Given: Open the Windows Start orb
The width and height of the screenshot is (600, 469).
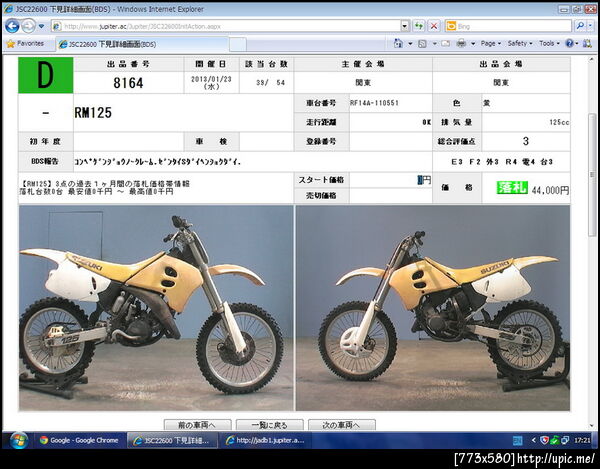Looking at the screenshot, I should tap(18, 441).
